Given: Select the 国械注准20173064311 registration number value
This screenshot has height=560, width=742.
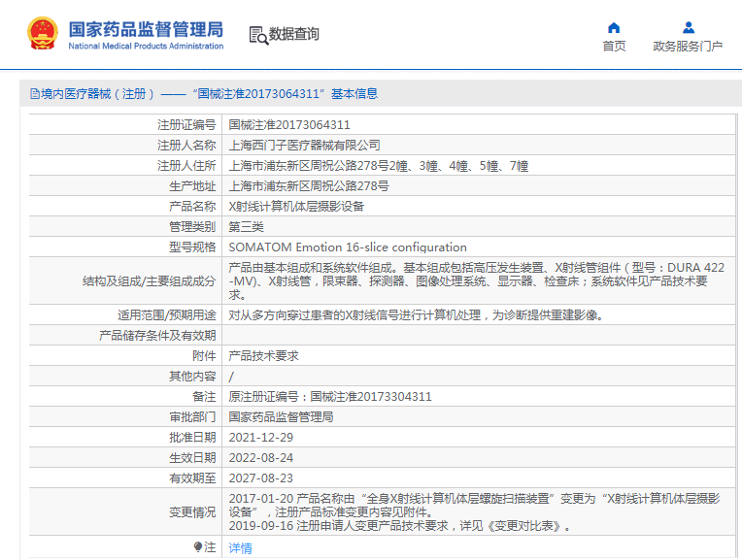Looking at the screenshot, I should coord(289,125).
